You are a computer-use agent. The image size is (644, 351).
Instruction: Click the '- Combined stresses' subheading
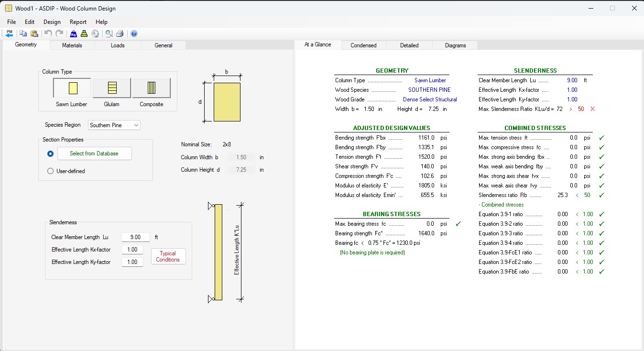(501, 205)
